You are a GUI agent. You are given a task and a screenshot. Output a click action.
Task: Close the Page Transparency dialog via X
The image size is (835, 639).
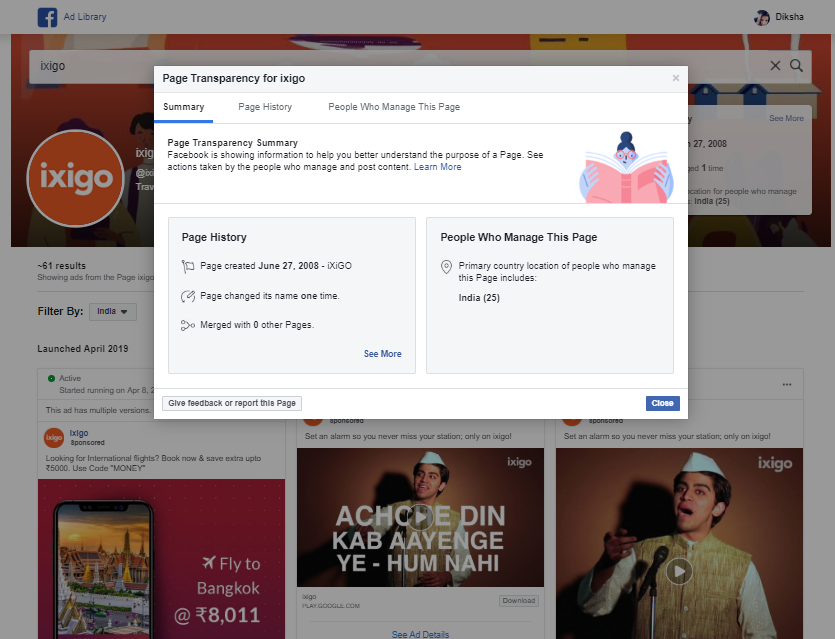676,78
